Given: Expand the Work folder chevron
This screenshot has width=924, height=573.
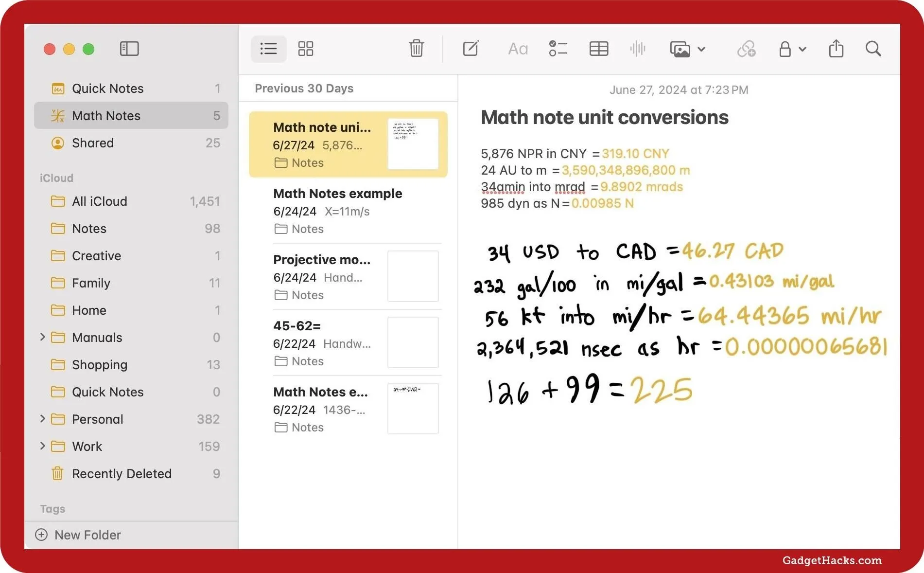Looking at the screenshot, I should [42, 446].
